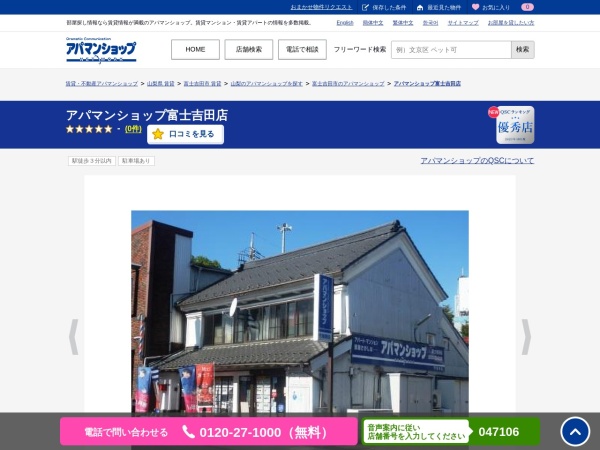600x450 pixels.
Task: Open saved conditions 保存した条件
Action: coord(385,7)
